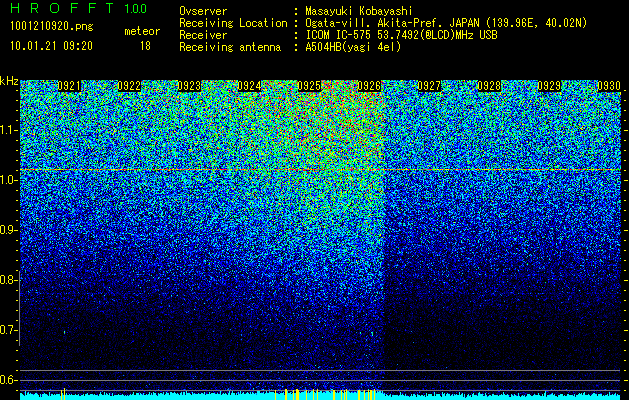
Task: Click the Ogata-vill. Akita-Pref. JAPAN location text
Action: click(x=446, y=23)
